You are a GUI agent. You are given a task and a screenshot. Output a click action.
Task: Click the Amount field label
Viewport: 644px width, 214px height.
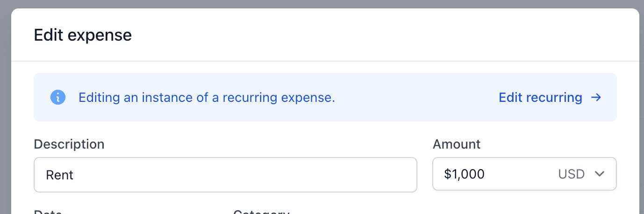tap(457, 144)
